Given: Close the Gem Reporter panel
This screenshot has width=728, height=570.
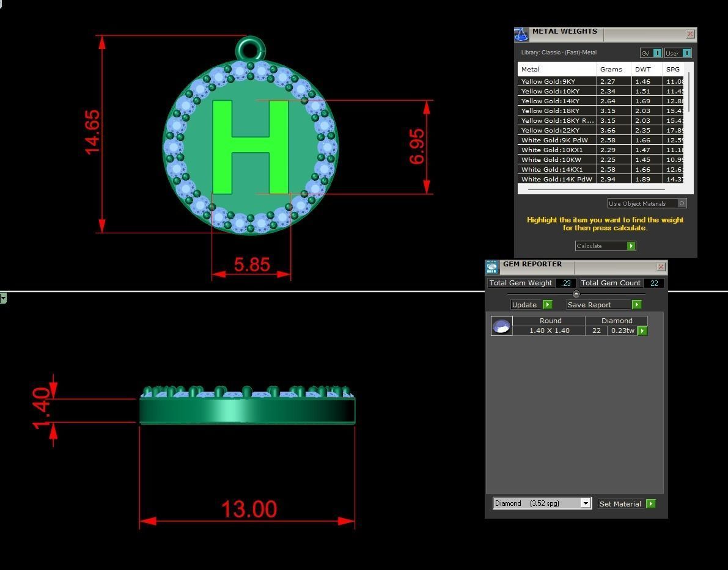Looking at the screenshot, I should tap(661, 266).
